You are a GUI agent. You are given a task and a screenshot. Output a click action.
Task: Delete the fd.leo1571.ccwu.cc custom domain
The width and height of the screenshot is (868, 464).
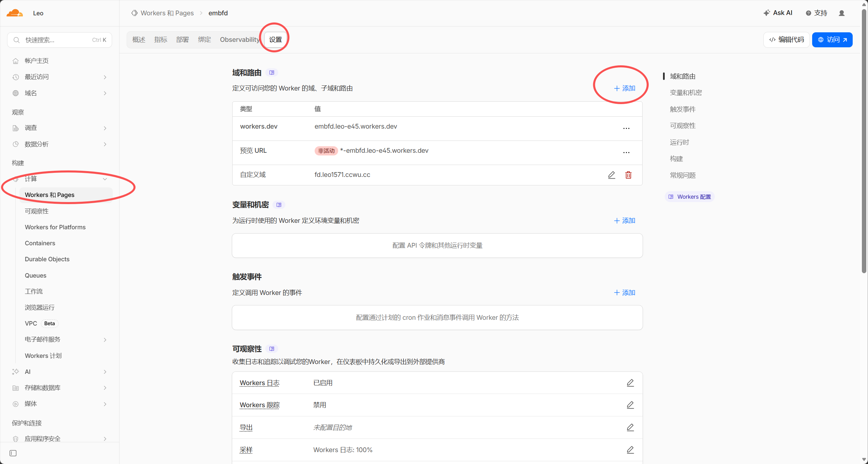pos(628,175)
